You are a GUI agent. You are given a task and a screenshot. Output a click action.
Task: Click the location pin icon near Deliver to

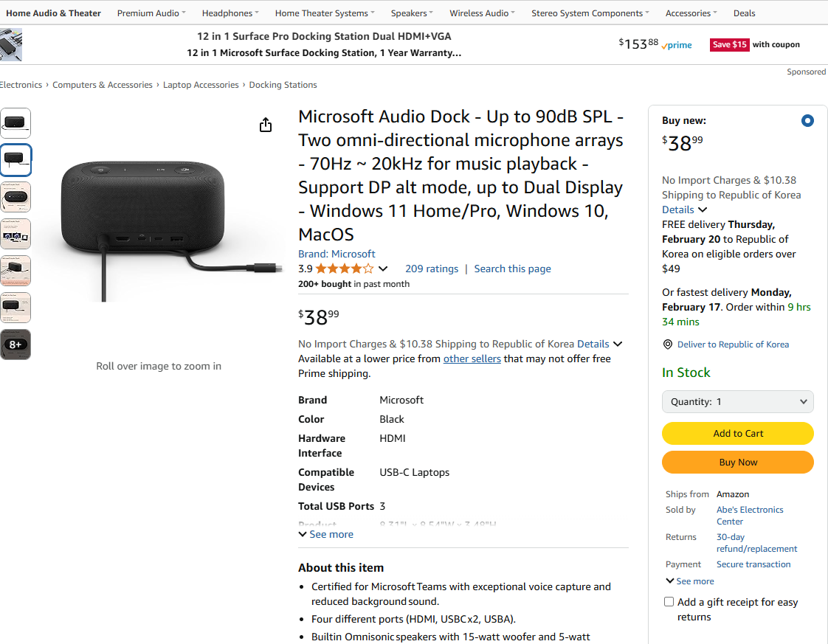667,344
